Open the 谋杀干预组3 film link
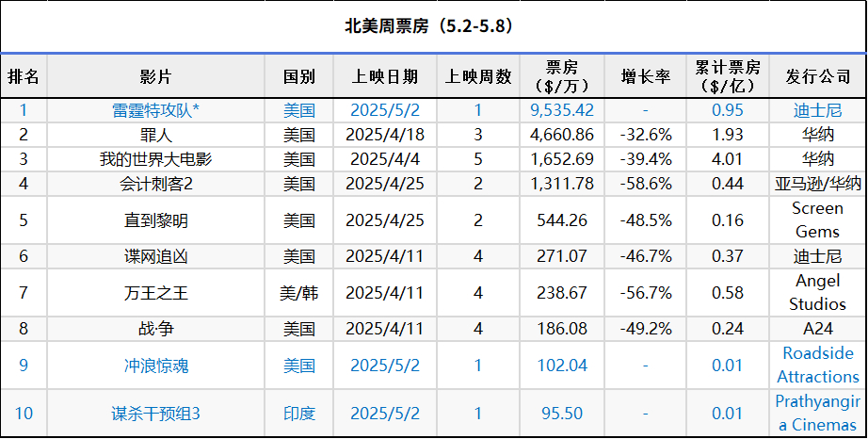This screenshot has height=439, width=868. 155,414
